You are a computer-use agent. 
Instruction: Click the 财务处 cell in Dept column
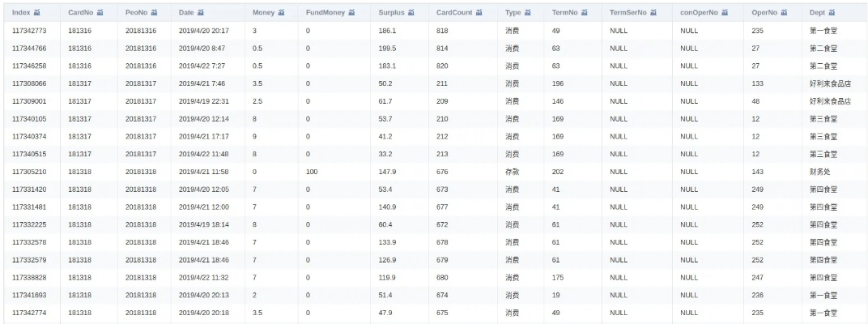click(820, 172)
